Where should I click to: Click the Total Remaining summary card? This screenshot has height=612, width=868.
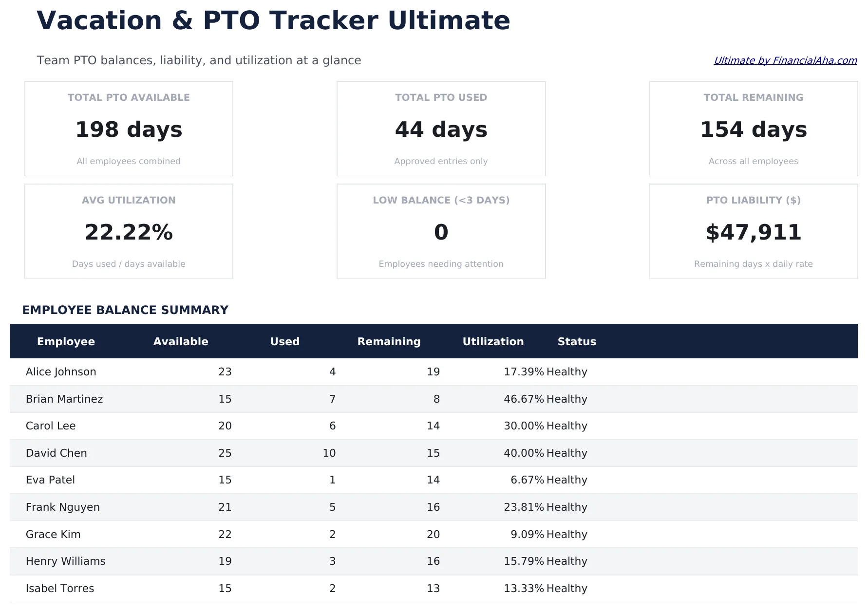(754, 129)
